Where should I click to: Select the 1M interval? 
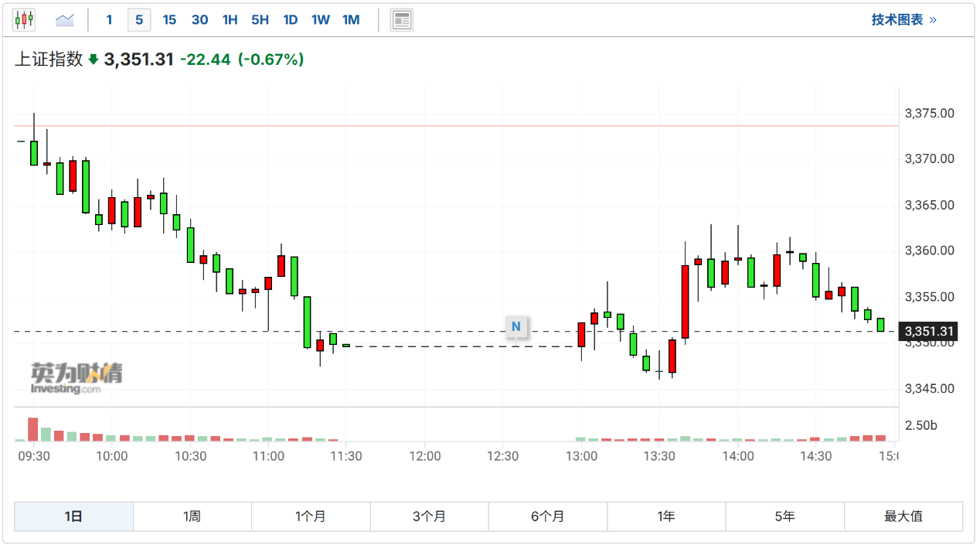click(351, 19)
